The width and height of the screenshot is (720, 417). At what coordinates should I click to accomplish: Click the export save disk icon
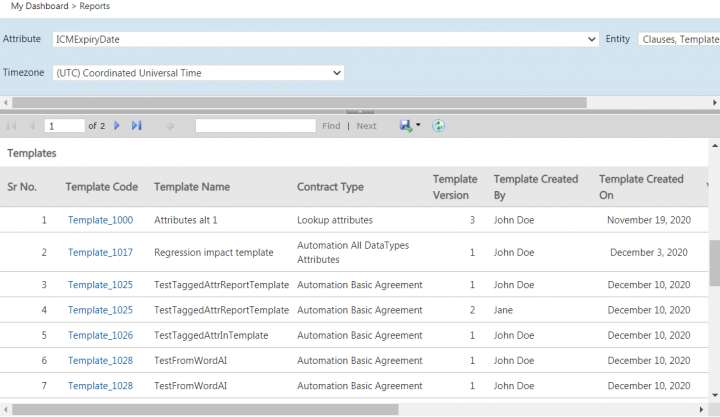coord(405,126)
